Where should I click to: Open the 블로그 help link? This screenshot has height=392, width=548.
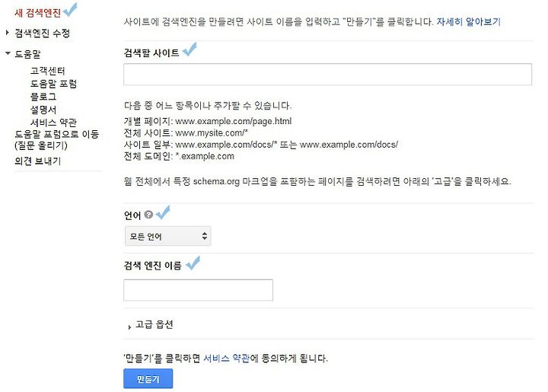[x=43, y=97]
